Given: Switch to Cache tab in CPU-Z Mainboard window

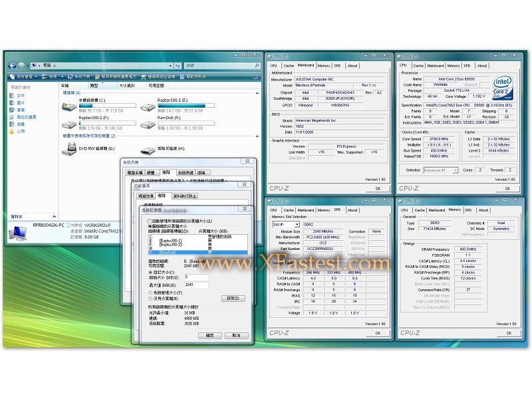Looking at the screenshot, I should [289, 66].
